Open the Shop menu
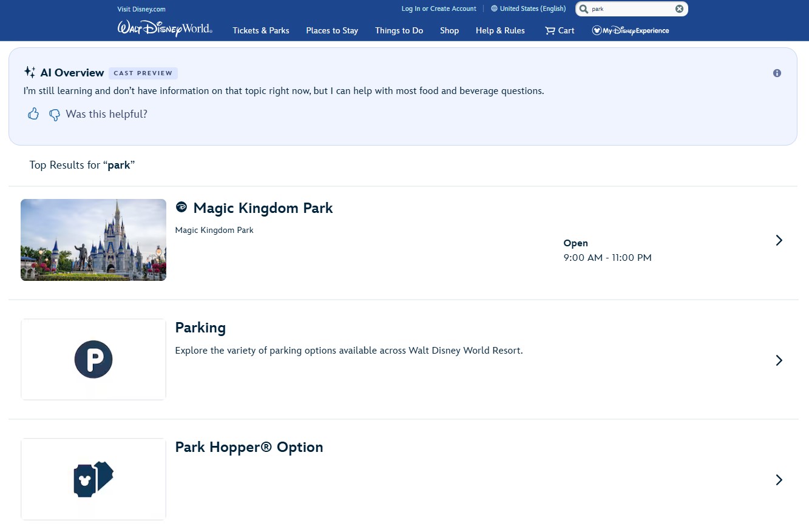809x532 pixels. (x=449, y=30)
